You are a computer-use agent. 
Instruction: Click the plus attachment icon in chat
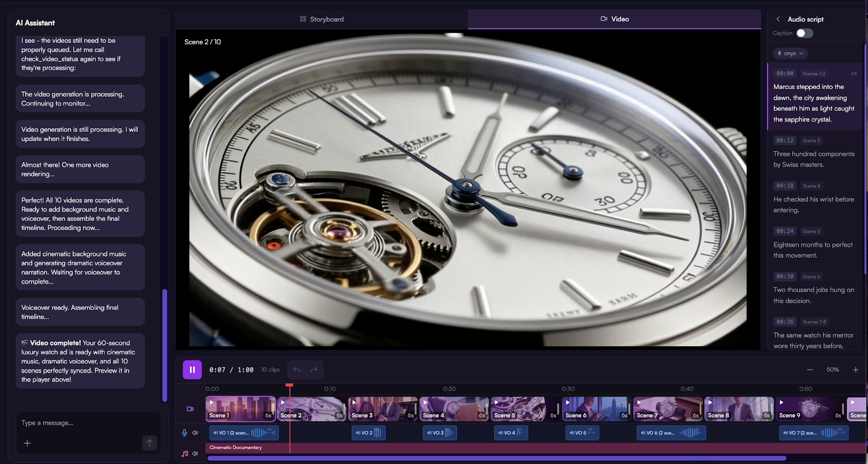[x=27, y=443]
